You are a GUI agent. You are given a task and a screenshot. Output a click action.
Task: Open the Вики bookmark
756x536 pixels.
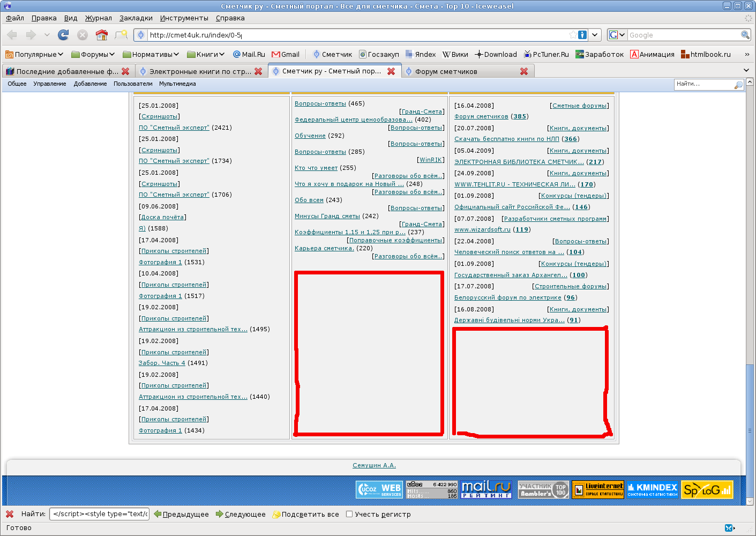pyautogui.click(x=455, y=54)
